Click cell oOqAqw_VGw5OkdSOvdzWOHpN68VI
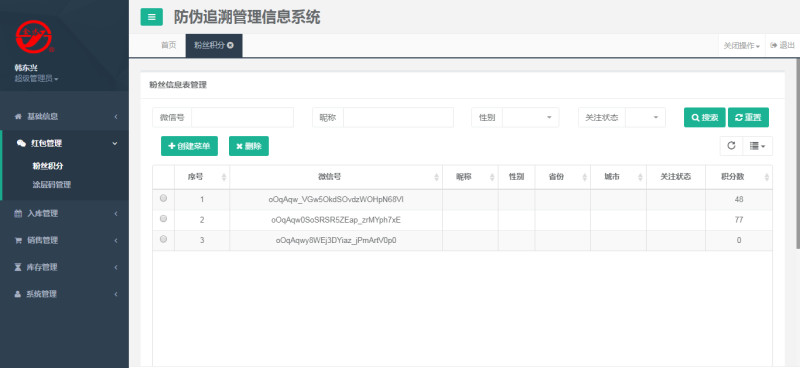The image size is (800, 368). [x=336, y=200]
